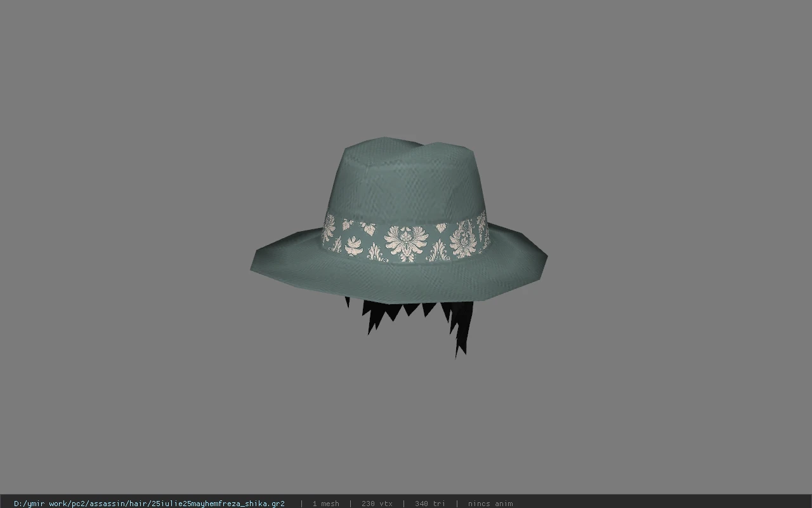812x508 pixels.
Task: Click the floral patterned hat band
Action: tap(406, 237)
